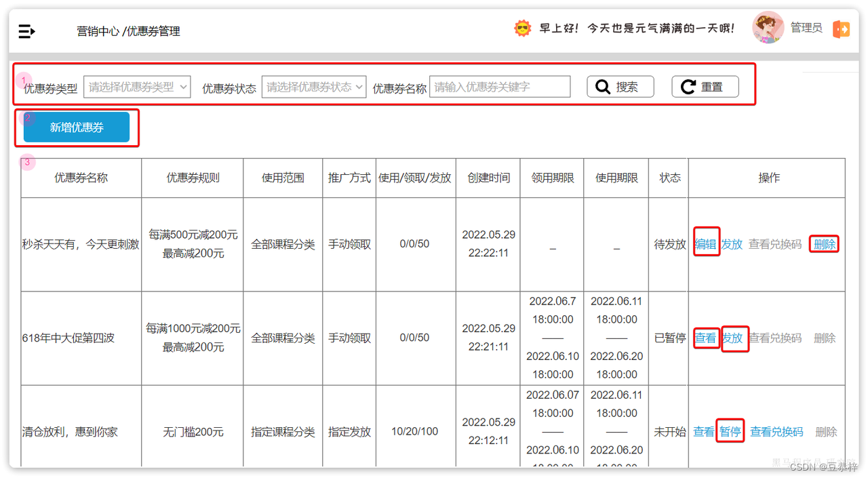Click the orange logout icon

coord(841,29)
